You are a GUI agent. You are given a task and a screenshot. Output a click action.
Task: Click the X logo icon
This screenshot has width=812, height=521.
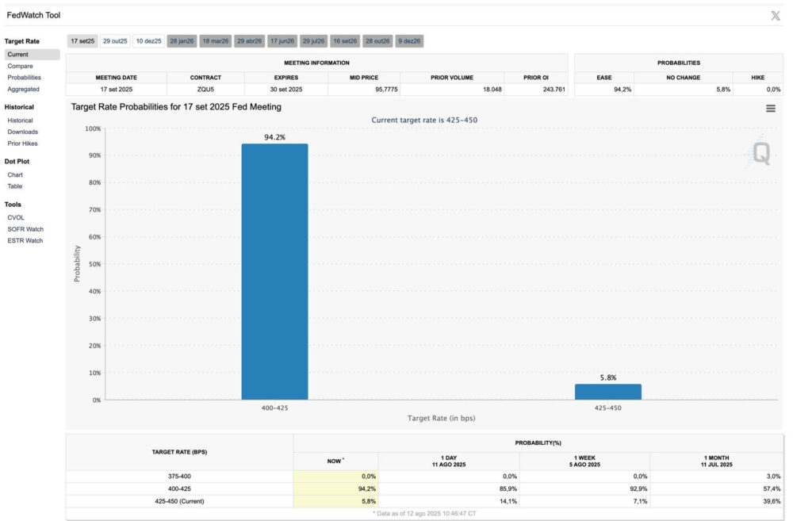776,16
